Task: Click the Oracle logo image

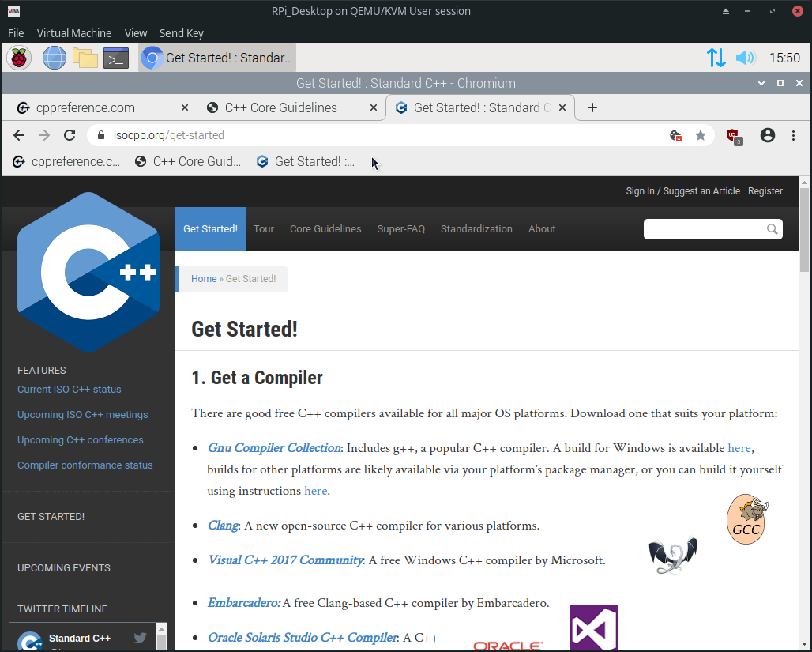Action: tap(507, 646)
